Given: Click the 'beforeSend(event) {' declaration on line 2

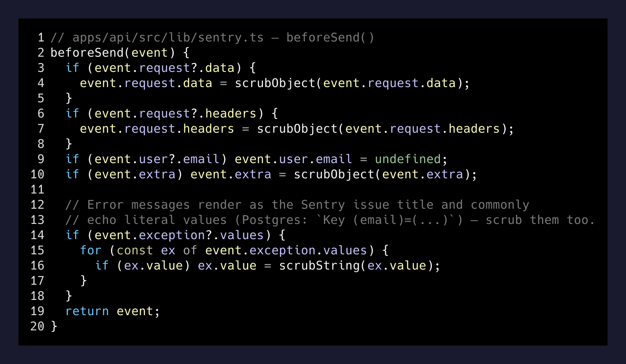Looking at the screenshot, I should [x=120, y=53].
